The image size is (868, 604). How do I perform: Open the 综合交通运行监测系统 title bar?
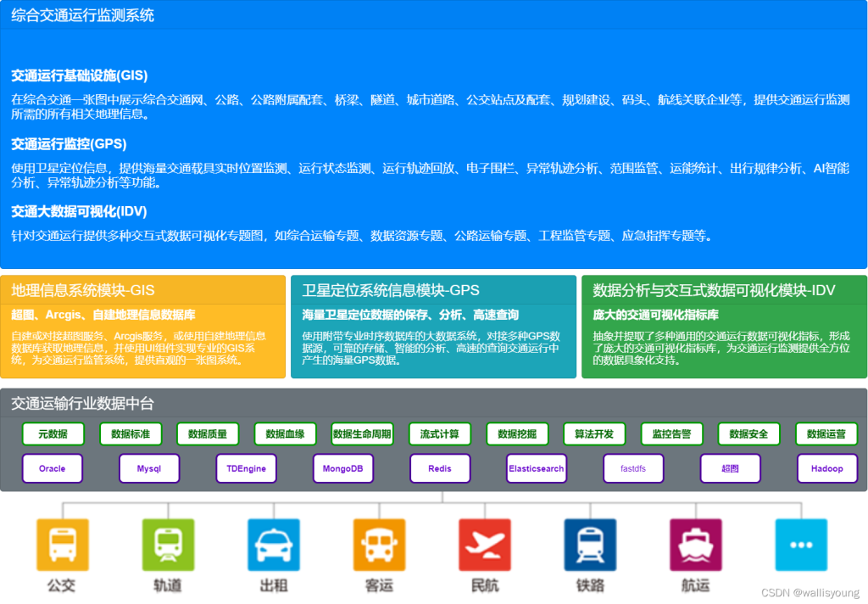click(x=81, y=14)
